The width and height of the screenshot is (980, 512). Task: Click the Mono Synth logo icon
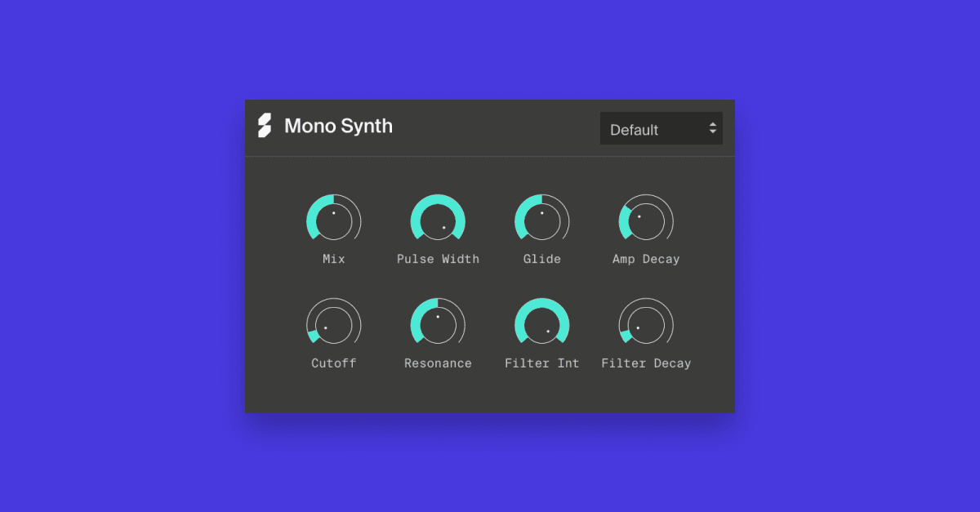pos(264,127)
